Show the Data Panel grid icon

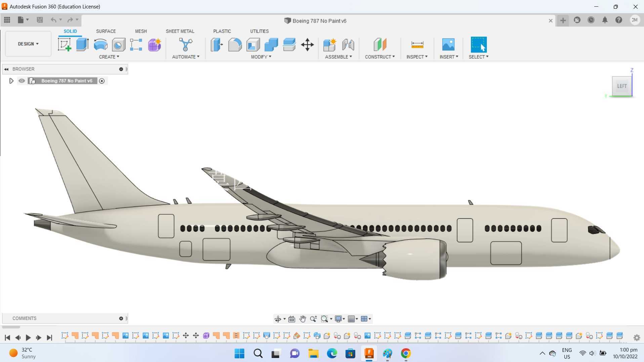click(x=7, y=20)
